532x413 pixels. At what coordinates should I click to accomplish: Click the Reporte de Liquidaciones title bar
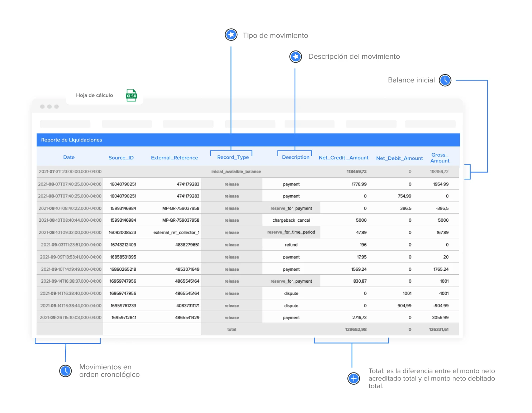point(248,140)
